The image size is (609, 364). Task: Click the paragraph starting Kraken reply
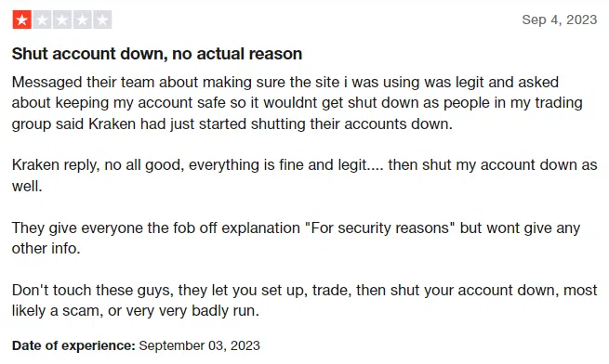pos(305,175)
